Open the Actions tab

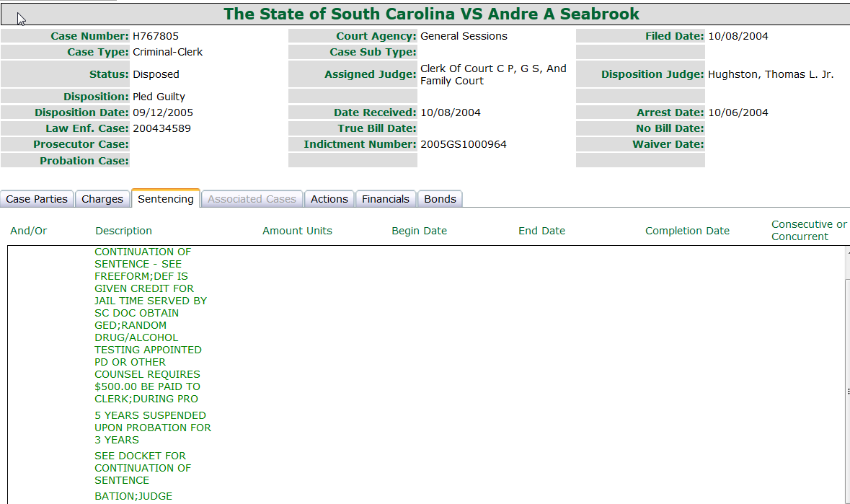coord(329,199)
